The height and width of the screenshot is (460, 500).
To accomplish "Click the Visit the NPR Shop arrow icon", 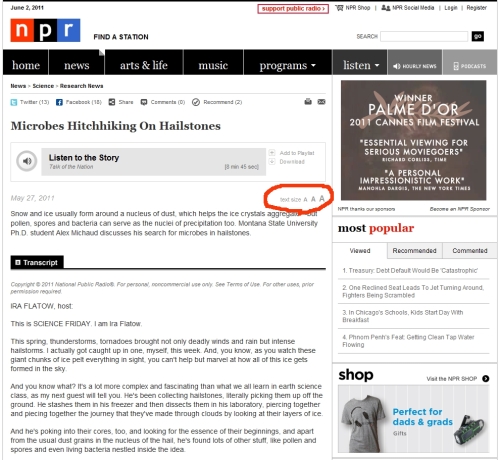I will coord(486,379).
